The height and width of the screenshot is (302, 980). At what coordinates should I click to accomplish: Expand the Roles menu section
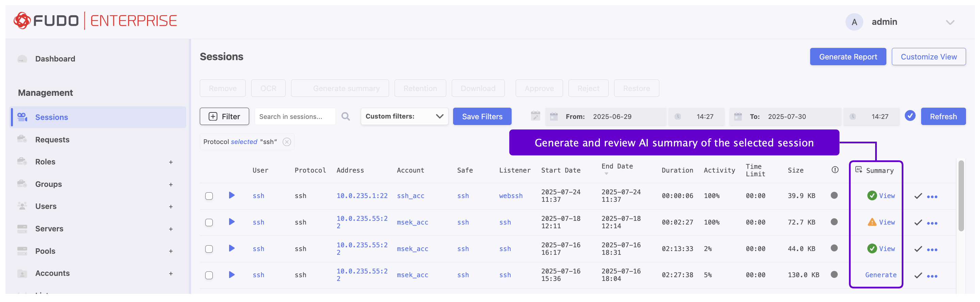171,162
